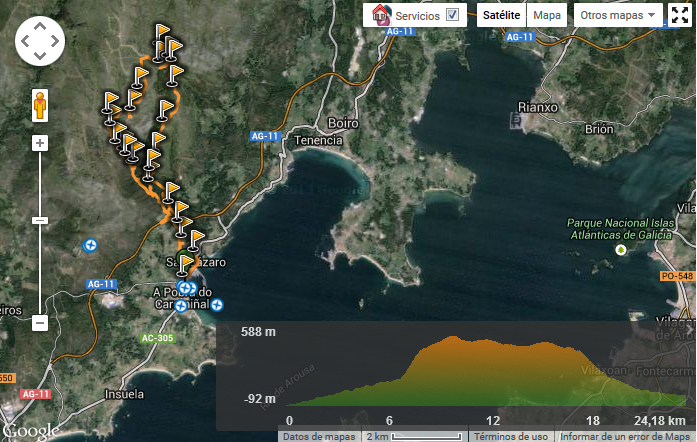This screenshot has width=697, height=442.
Task: Switch to Satélite map view
Action: [501, 15]
